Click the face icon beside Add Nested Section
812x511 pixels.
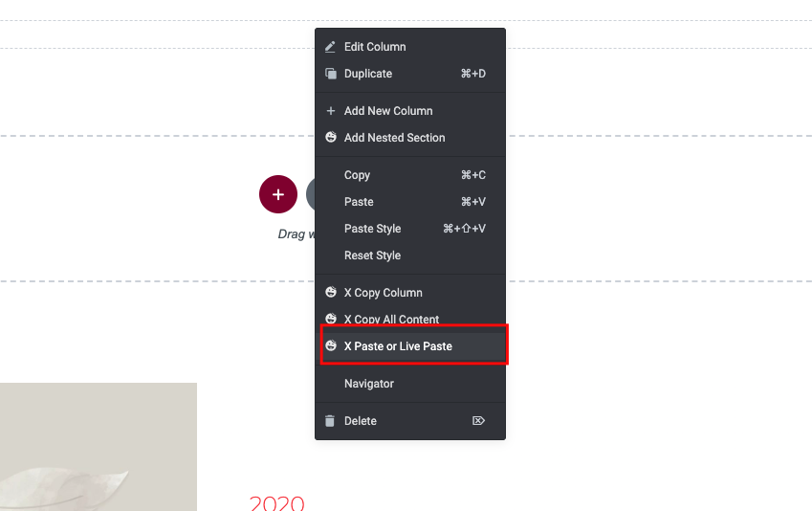coord(330,138)
